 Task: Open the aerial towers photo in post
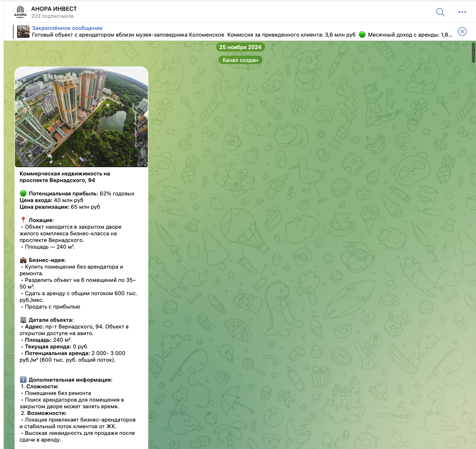tap(81, 117)
